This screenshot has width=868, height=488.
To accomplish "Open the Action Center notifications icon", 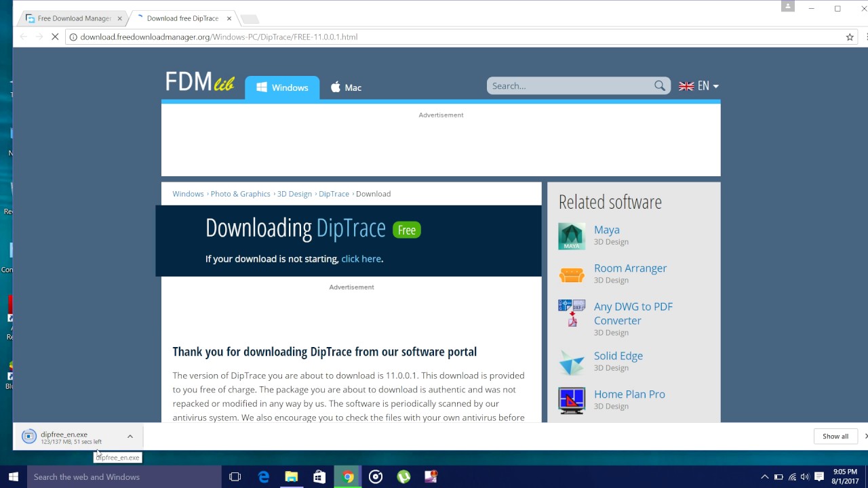I will click(x=819, y=477).
